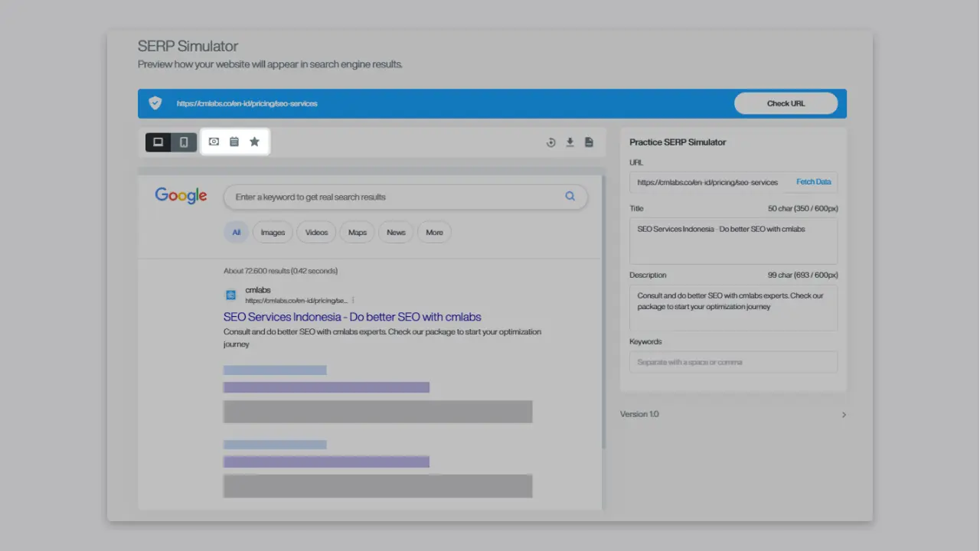Click the Fetch Data link

(813, 181)
